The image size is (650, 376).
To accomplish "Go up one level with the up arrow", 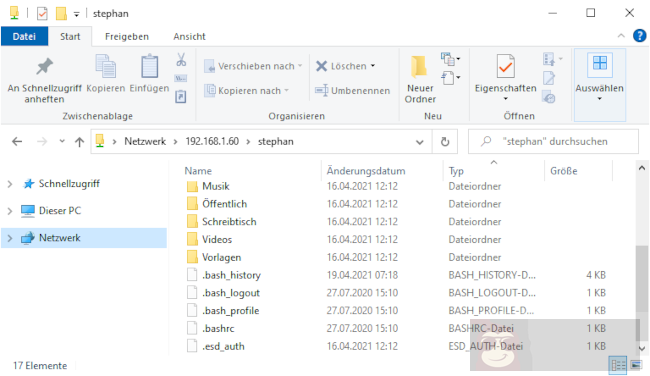I will coord(79,142).
